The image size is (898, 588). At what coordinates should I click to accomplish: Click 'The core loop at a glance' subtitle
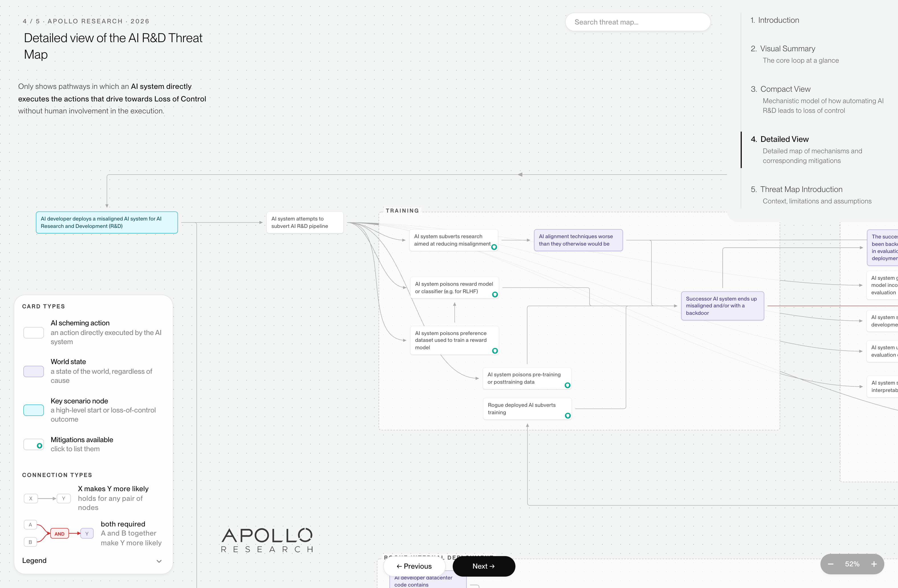[x=801, y=60]
